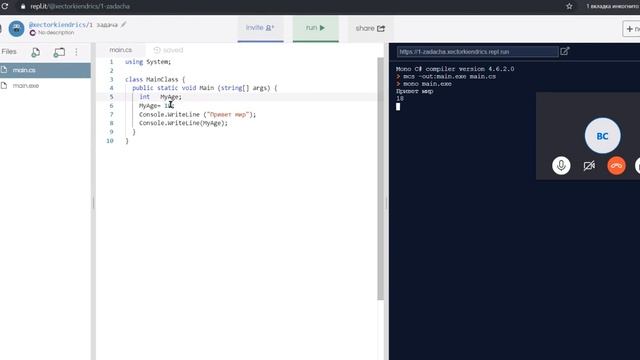Run the program with the run button

pos(316,28)
